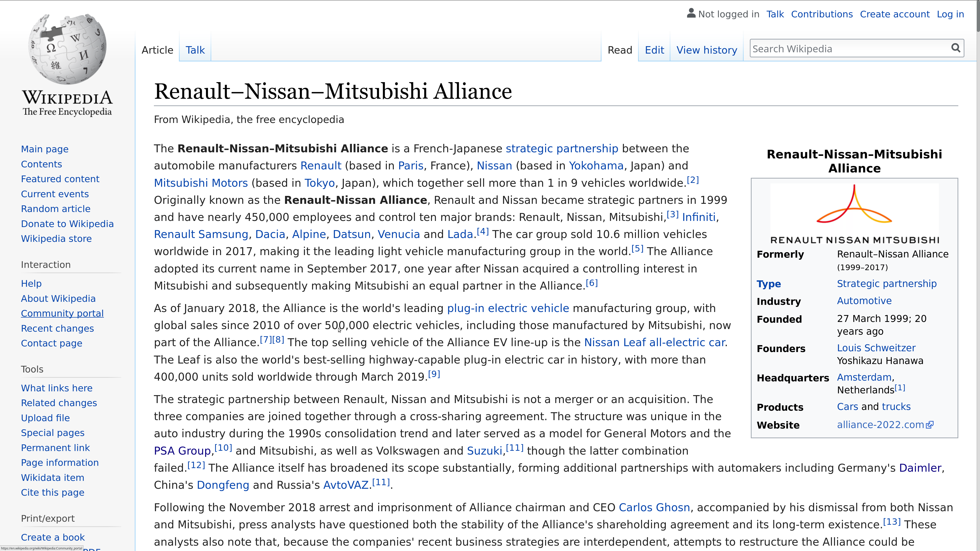
Task: Follow the Yokohama link
Action: (x=596, y=166)
